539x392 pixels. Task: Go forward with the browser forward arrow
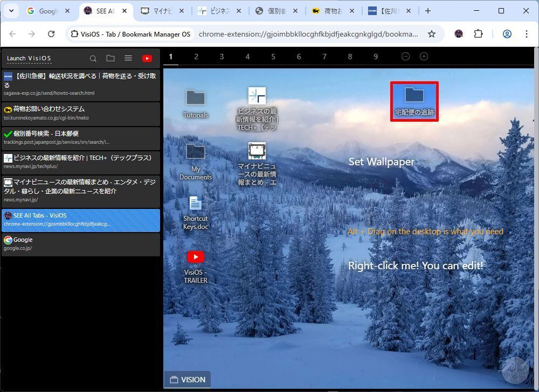tap(32, 33)
